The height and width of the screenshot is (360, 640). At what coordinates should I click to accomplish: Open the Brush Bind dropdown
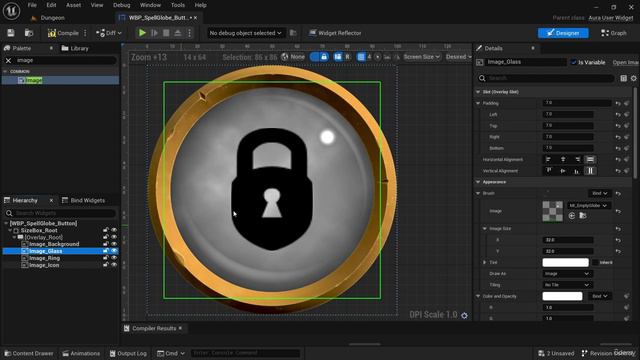(600, 193)
